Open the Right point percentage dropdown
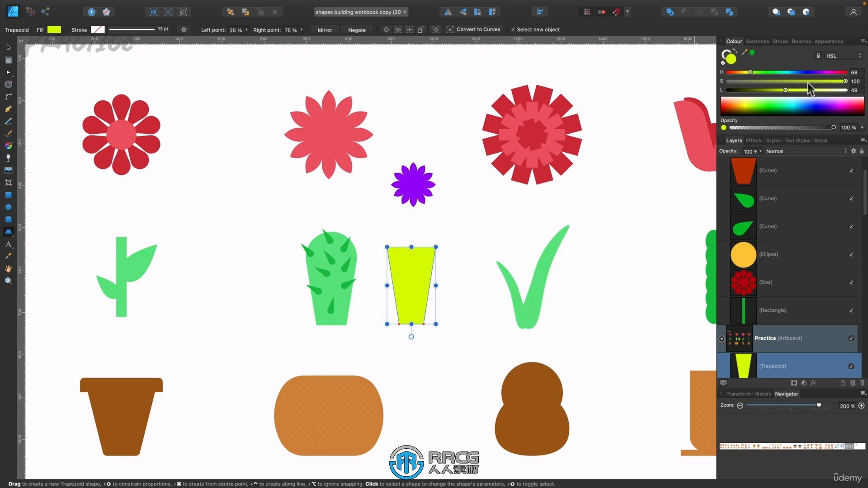Screen dimensions: 868x488 point(302,30)
